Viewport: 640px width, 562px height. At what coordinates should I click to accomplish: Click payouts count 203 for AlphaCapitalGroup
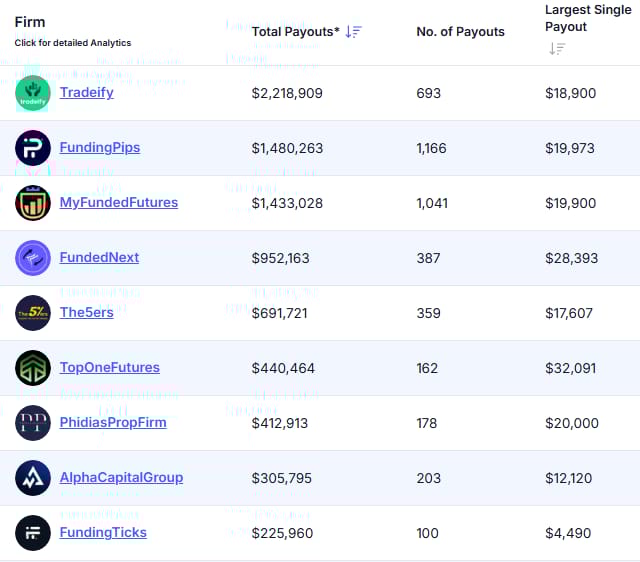coord(429,478)
